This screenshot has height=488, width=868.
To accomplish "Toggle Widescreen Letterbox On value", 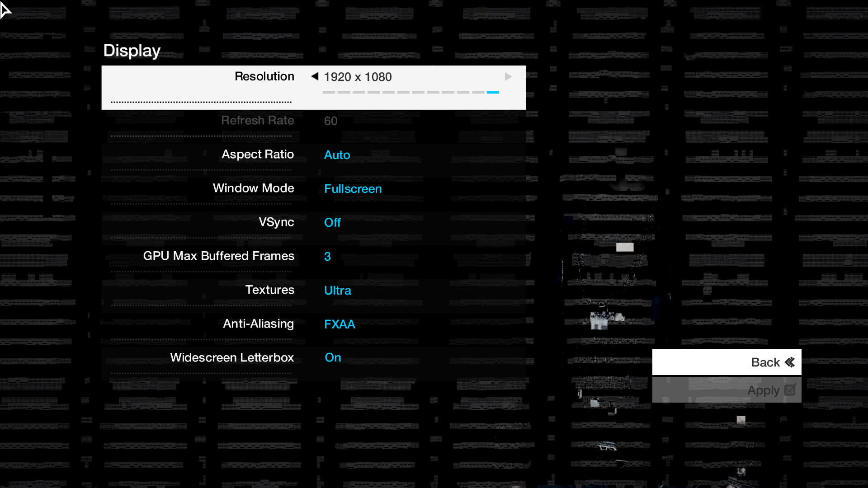I will [x=333, y=357].
